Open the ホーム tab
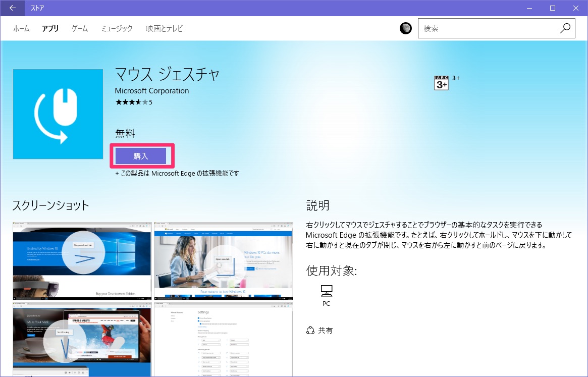The image size is (588, 377). pyautogui.click(x=21, y=28)
